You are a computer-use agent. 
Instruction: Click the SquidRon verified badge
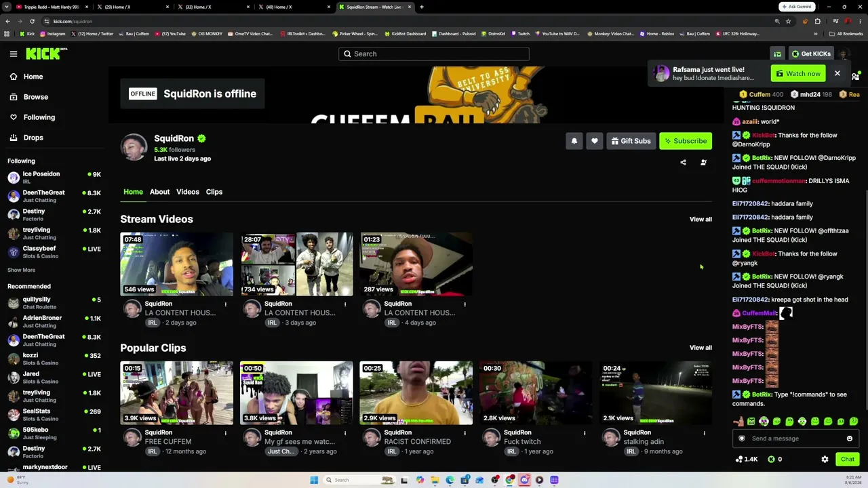(201, 138)
